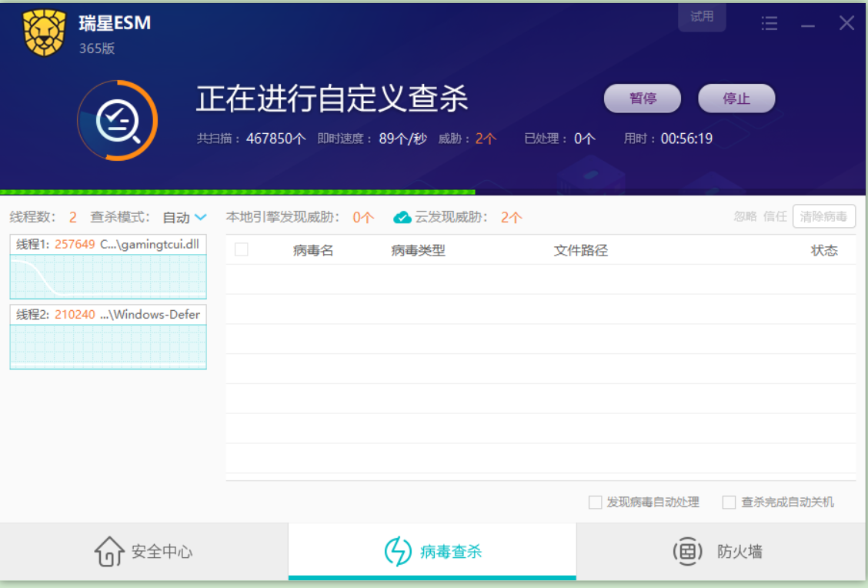
Task: Click the Rising lion shield logo
Action: click(44, 32)
